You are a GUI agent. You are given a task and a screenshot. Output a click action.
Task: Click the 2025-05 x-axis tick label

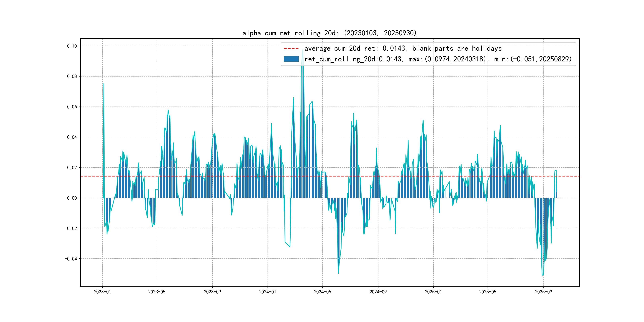pos(488,292)
